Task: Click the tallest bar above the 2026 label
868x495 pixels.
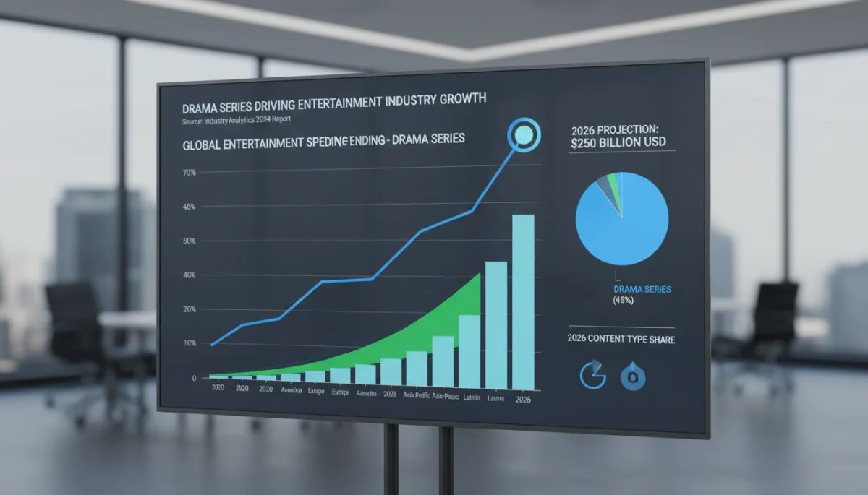Action: [x=523, y=302]
